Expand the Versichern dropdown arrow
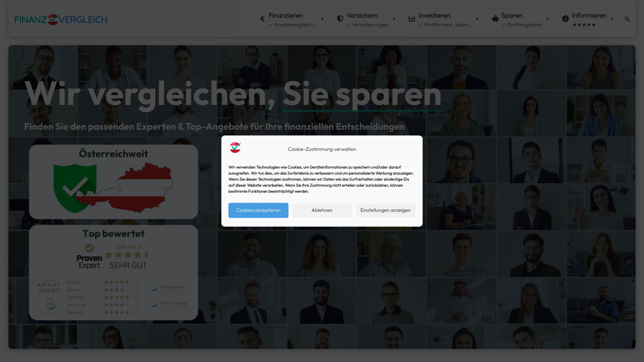The image size is (644, 362). click(394, 19)
